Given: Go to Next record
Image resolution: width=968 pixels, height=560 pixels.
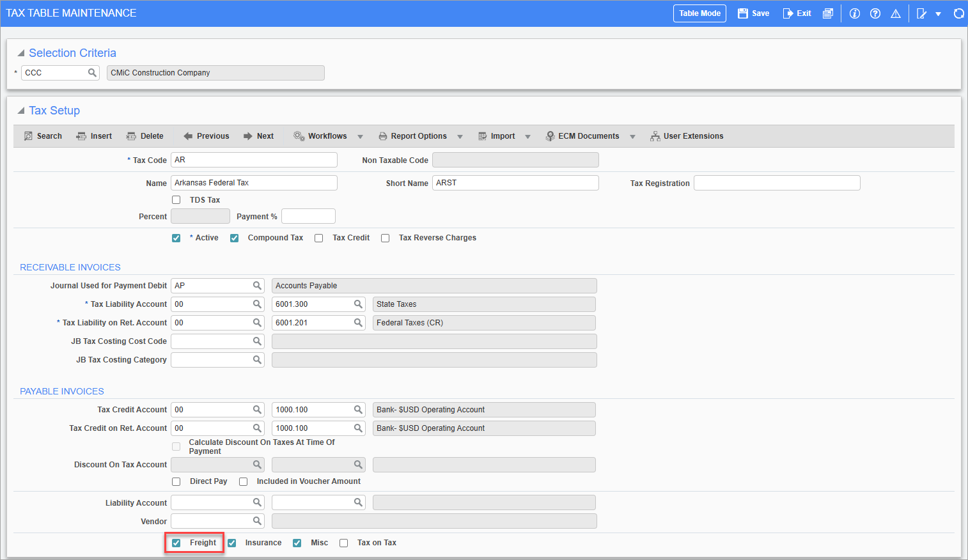Looking at the screenshot, I should click(x=258, y=136).
